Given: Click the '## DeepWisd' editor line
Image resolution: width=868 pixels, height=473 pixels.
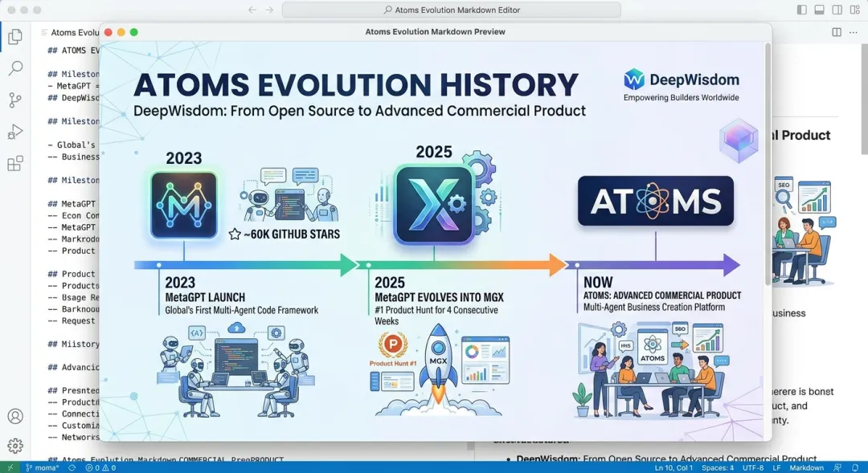Looking at the screenshot, I should pyautogui.click(x=74, y=97).
